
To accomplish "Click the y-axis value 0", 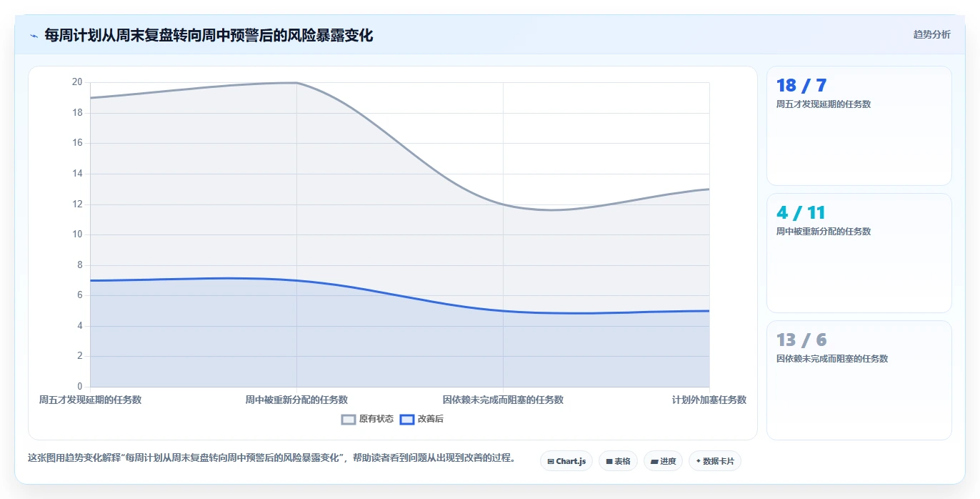I will (80, 387).
